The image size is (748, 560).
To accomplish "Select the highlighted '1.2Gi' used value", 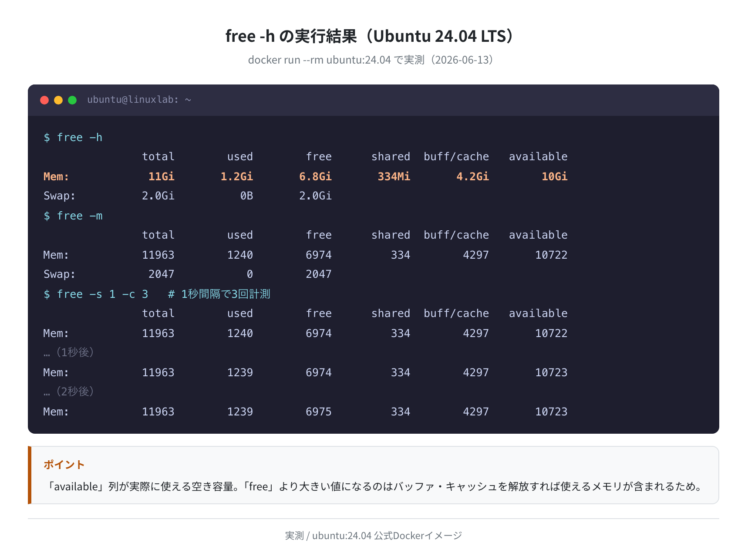I will coord(237,177).
